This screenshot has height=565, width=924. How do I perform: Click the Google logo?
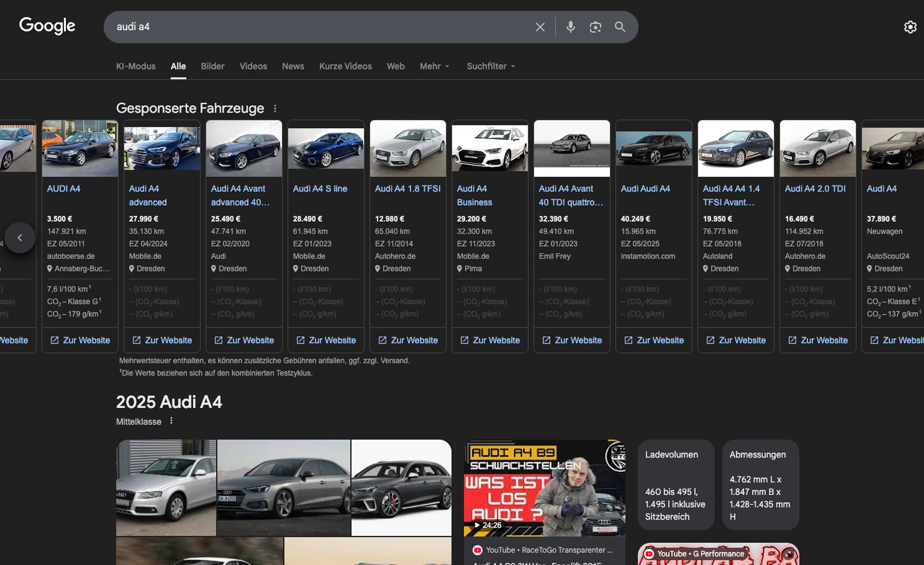tap(47, 26)
